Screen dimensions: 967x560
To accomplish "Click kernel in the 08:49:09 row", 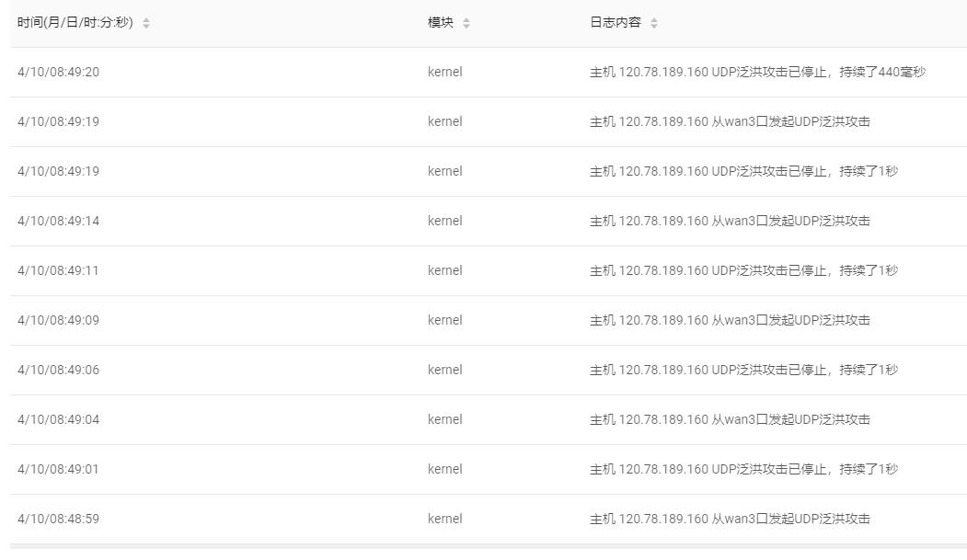I will [444, 320].
